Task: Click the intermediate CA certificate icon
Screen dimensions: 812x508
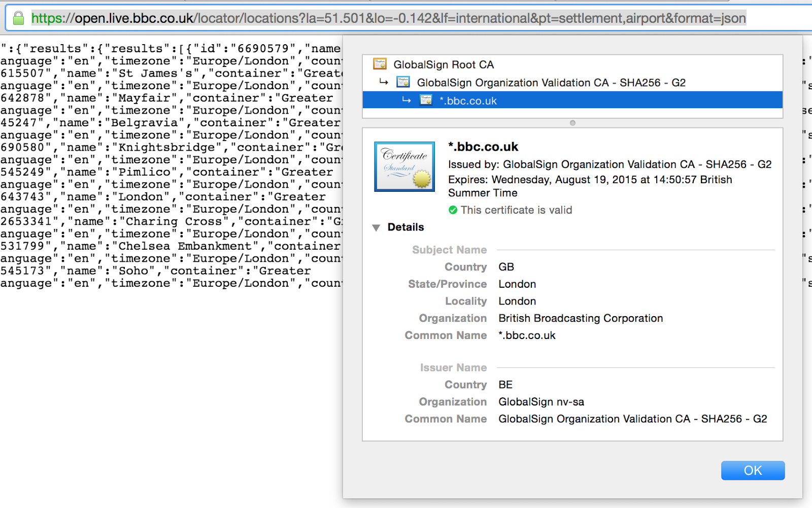Action: pos(403,82)
